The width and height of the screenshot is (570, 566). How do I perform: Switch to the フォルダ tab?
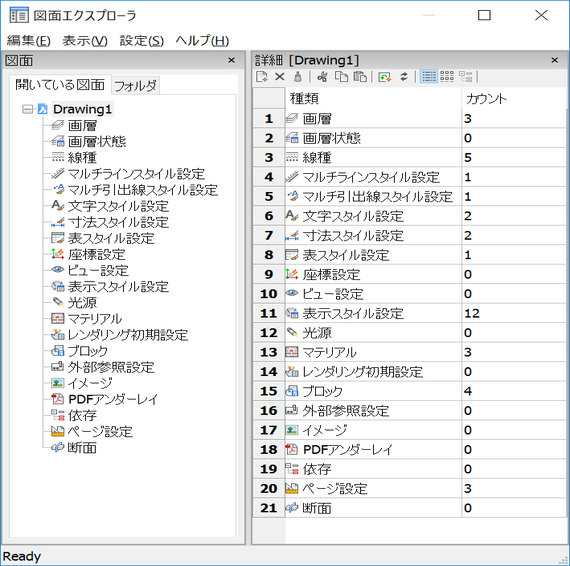(135, 86)
